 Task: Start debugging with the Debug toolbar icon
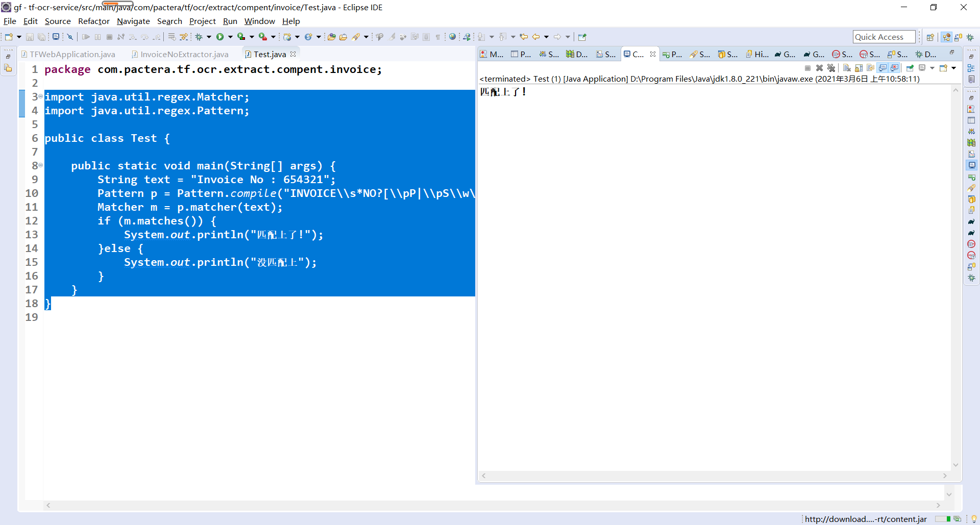pyautogui.click(x=199, y=37)
